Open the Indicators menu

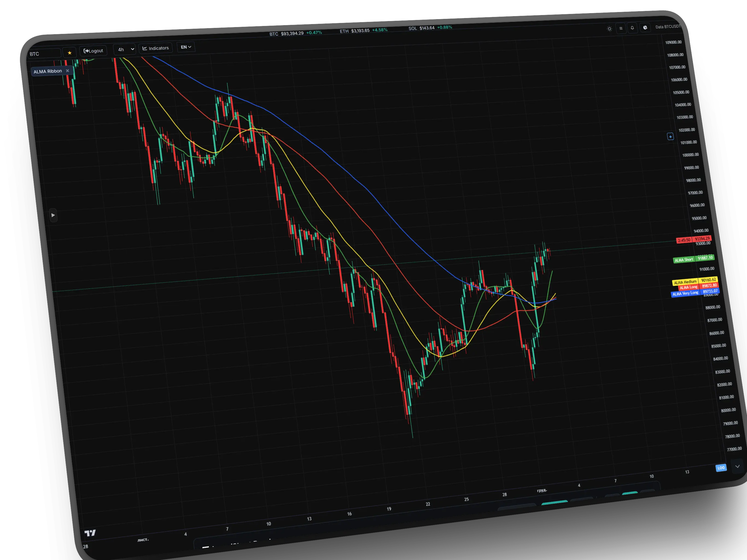156,48
